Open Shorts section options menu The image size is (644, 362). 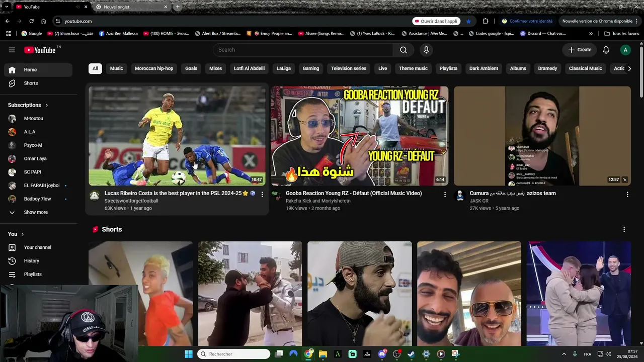(x=624, y=229)
